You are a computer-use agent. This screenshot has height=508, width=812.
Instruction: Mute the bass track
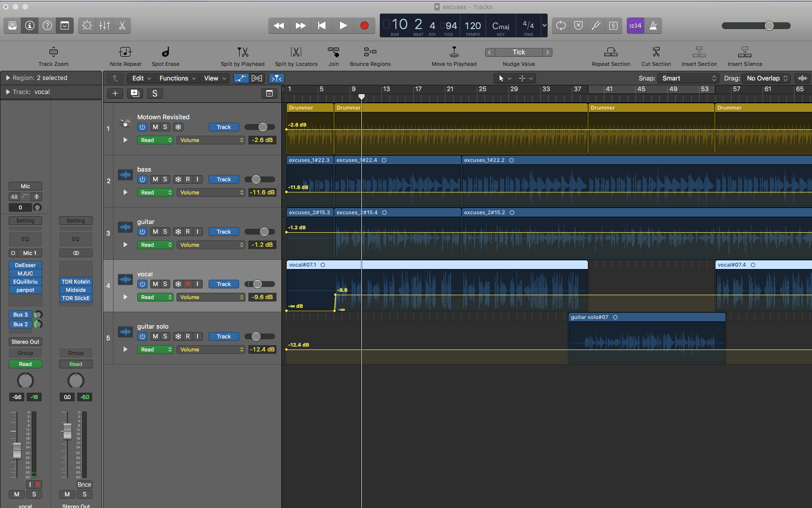point(155,179)
